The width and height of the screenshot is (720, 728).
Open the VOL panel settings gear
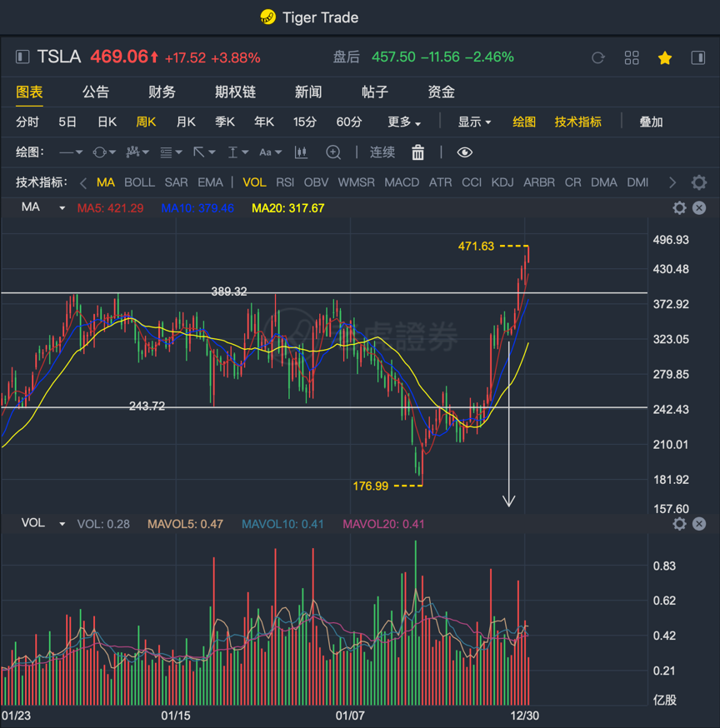(680, 524)
